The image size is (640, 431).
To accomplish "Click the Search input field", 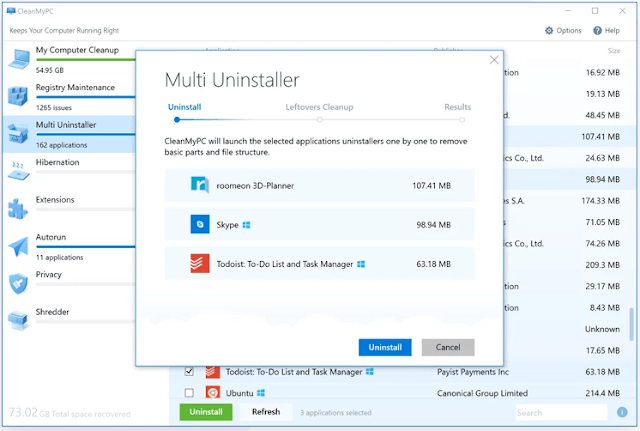I will point(562,413).
